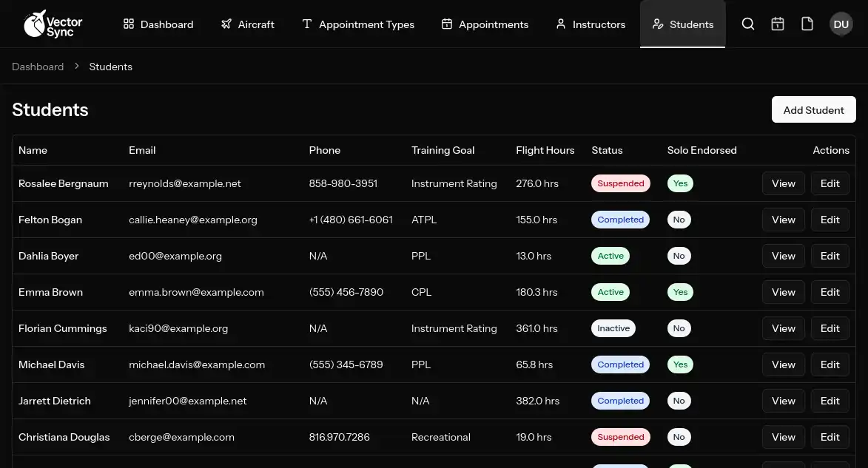Open the document icon in the top bar
The width and height of the screenshot is (868, 468).
coord(807,24)
